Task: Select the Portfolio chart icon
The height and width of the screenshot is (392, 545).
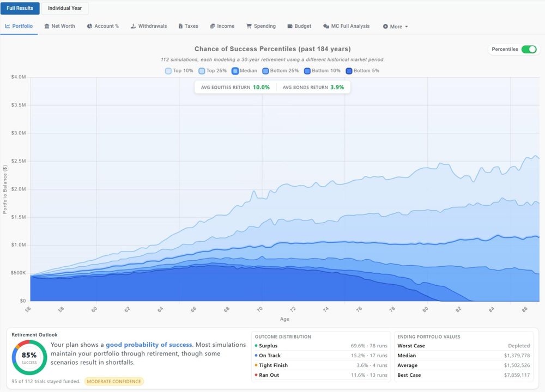Action: coord(8,26)
